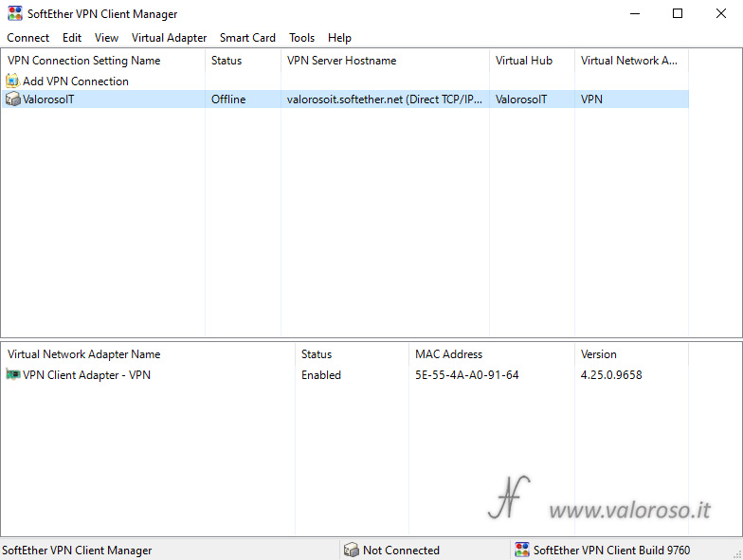Sort by Version column header

[631, 354]
